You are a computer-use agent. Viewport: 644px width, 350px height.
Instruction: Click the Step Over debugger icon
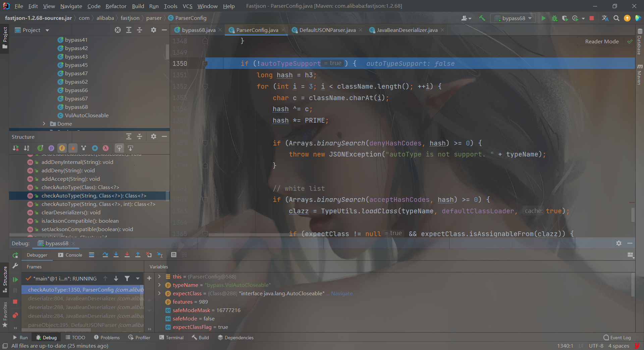pyautogui.click(x=105, y=255)
